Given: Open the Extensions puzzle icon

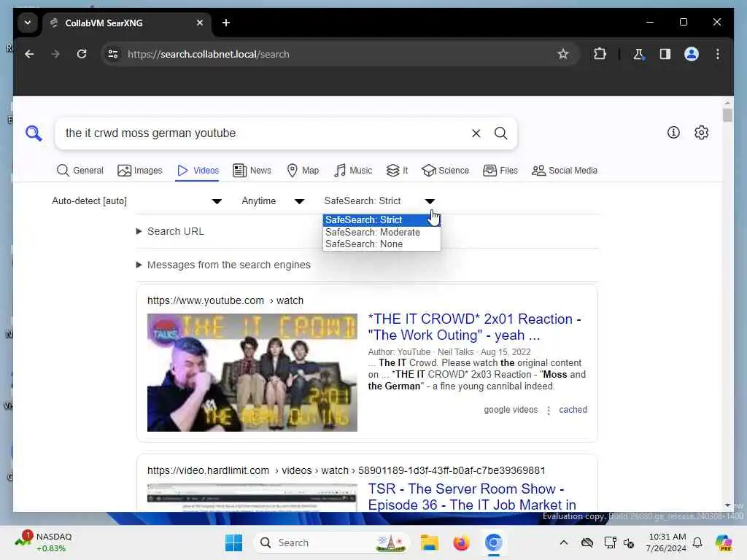Looking at the screenshot, I should click(x=600, y=54).
